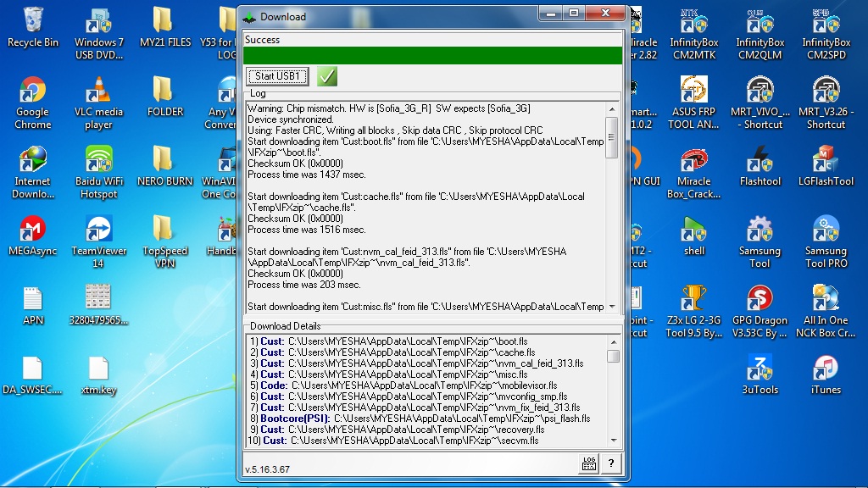The image size is (868, 488).
Task: Select the nvm_cal_feid_313.fls details entry
Action: point(416,363)
